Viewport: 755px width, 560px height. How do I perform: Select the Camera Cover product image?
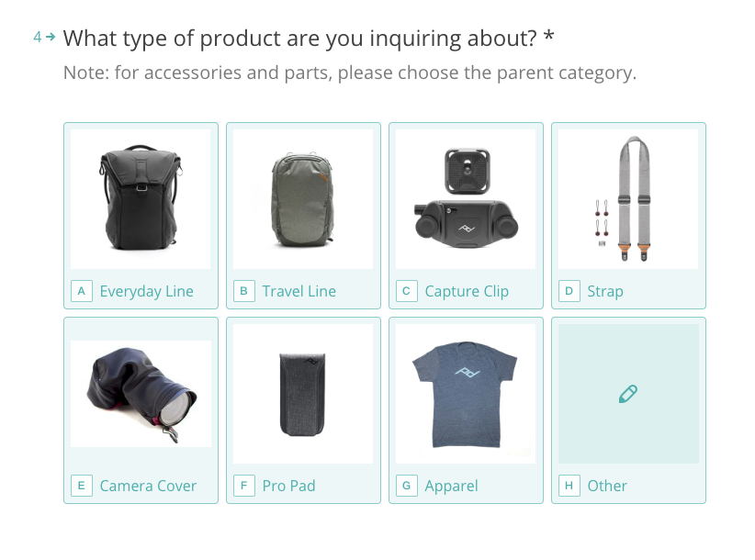click(141, 394)
